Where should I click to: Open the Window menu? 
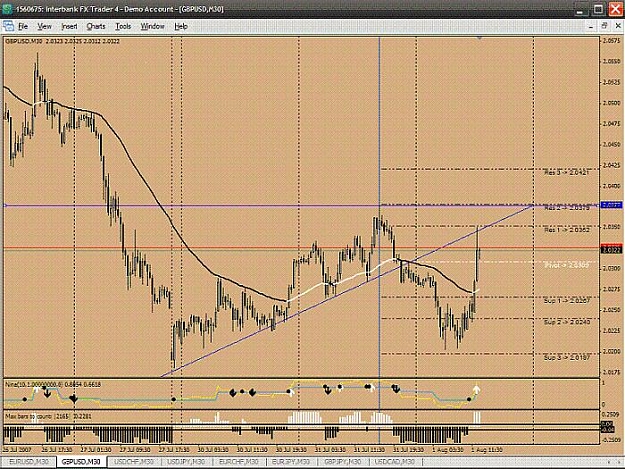(x=152, y=26)
